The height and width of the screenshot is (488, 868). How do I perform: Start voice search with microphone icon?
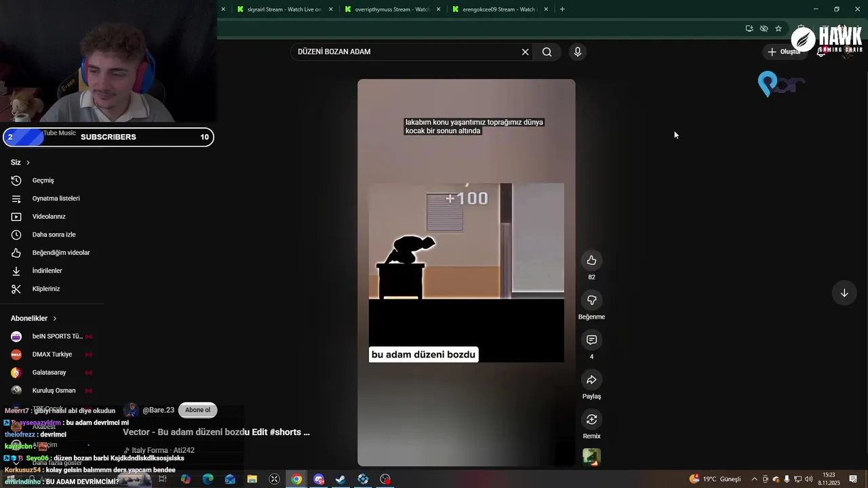click(577, 52)
